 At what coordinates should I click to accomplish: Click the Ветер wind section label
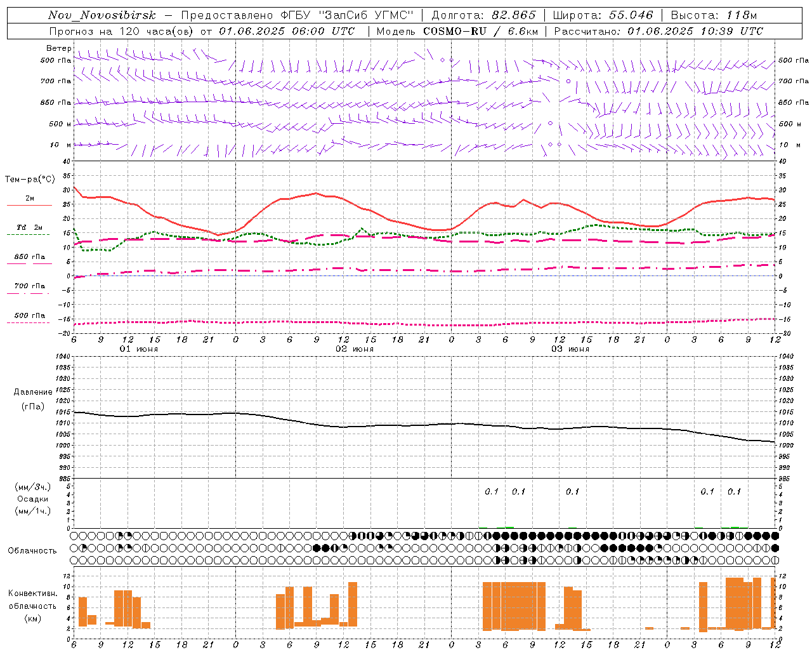pyautogui.click(x=59, y=48)
